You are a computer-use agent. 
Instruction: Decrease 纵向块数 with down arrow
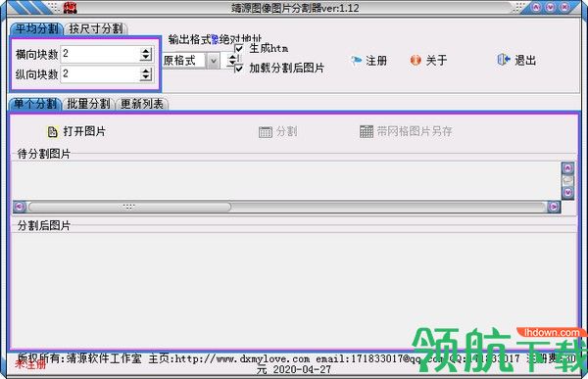point(145,77)
